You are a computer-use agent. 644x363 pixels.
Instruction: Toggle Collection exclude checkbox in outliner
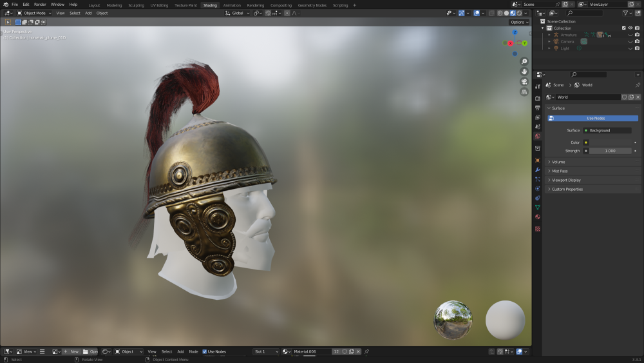623,28
